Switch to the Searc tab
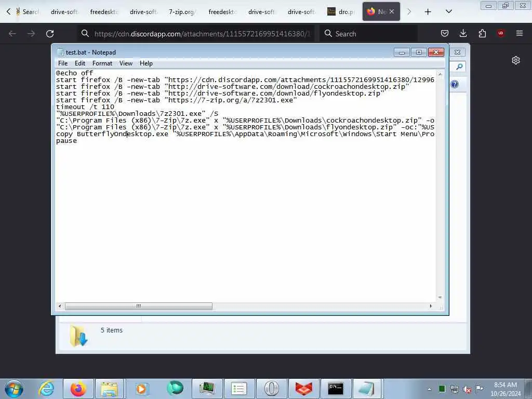 click(28, 12)
